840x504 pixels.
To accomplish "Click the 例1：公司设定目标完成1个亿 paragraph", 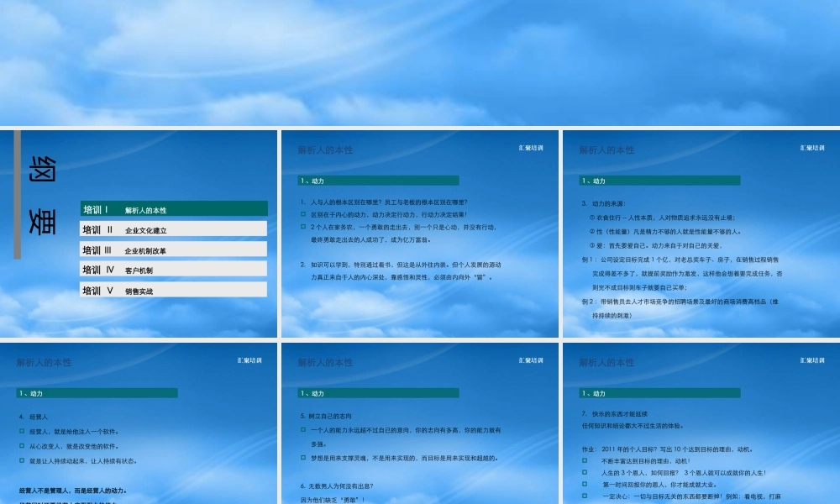I will click(681, 273).
